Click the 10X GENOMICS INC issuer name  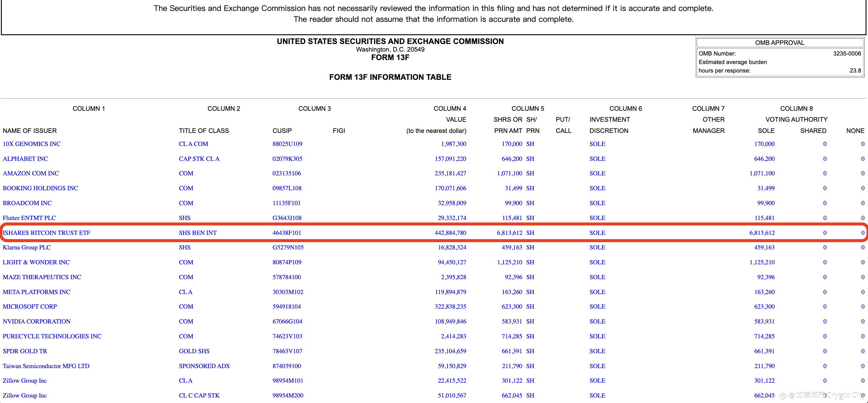pos(32,144)
